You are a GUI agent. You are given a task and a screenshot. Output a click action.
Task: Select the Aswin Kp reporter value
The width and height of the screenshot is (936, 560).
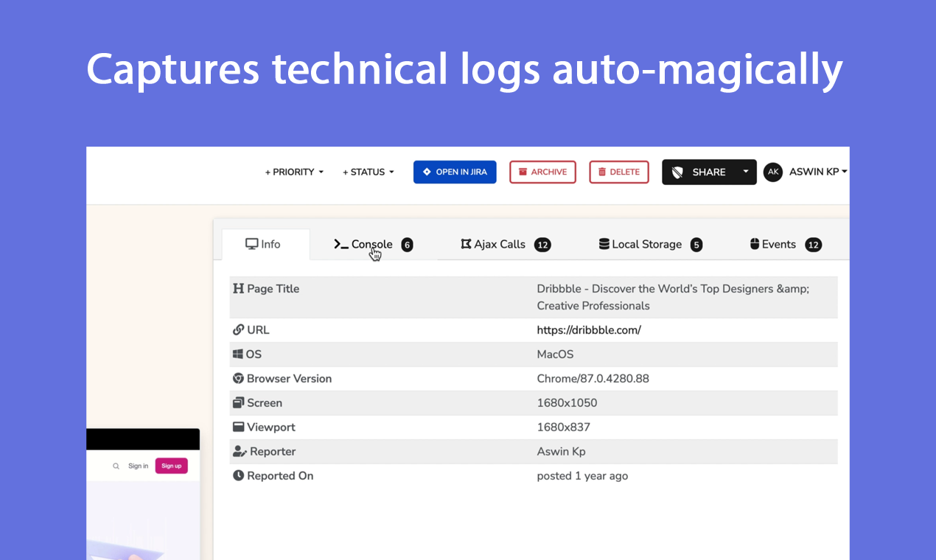point(561,452)
